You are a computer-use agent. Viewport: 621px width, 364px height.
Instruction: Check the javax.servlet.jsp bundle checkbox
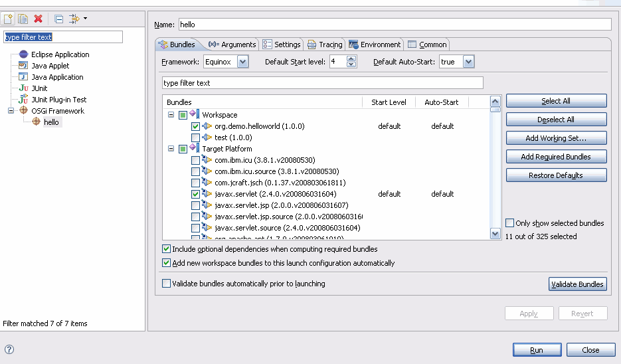point(195,205)
